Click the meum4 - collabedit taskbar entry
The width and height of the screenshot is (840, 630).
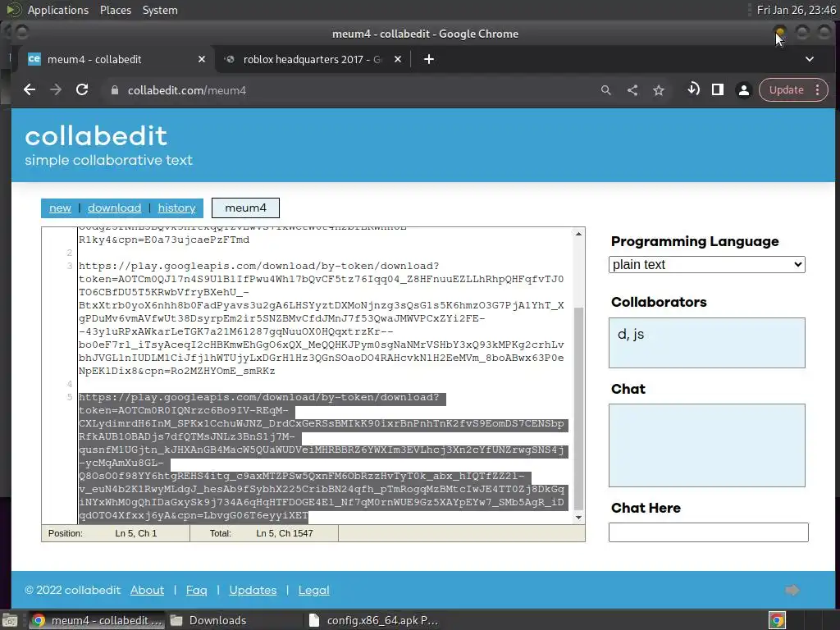click(x=97, y=620)
